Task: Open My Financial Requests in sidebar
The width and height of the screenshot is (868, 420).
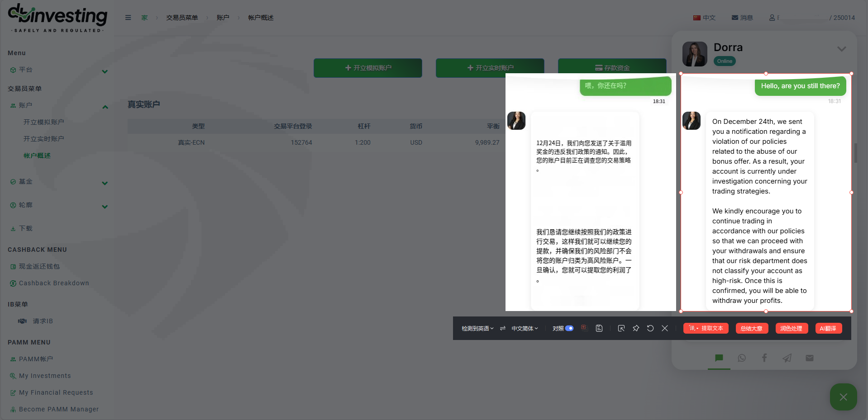Action: coord(56,392)
